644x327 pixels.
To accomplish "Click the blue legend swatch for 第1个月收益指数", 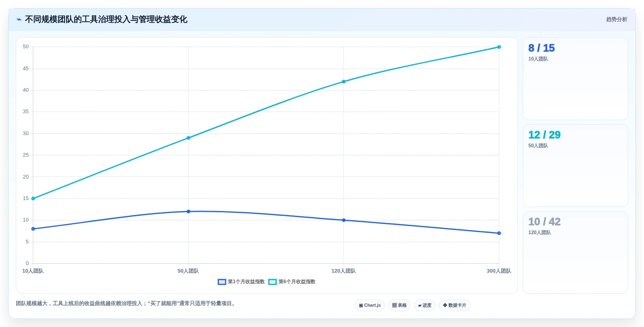I will pos(222,282).
